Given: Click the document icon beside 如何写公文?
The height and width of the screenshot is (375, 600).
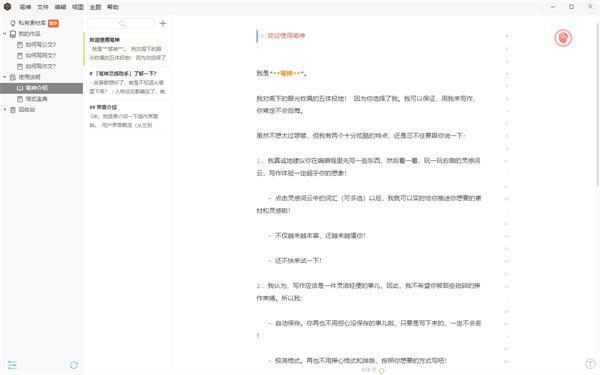Looking at the screenshot, I should coord(20,45).
